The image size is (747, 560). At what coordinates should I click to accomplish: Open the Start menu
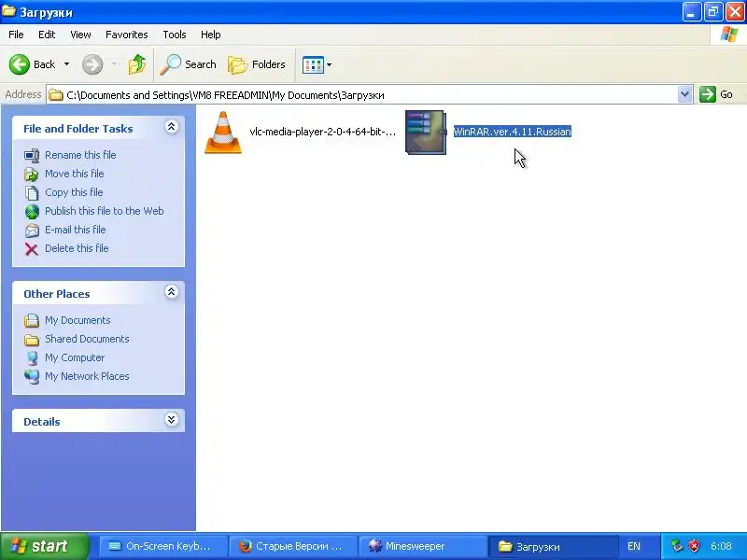pos(45,546)
